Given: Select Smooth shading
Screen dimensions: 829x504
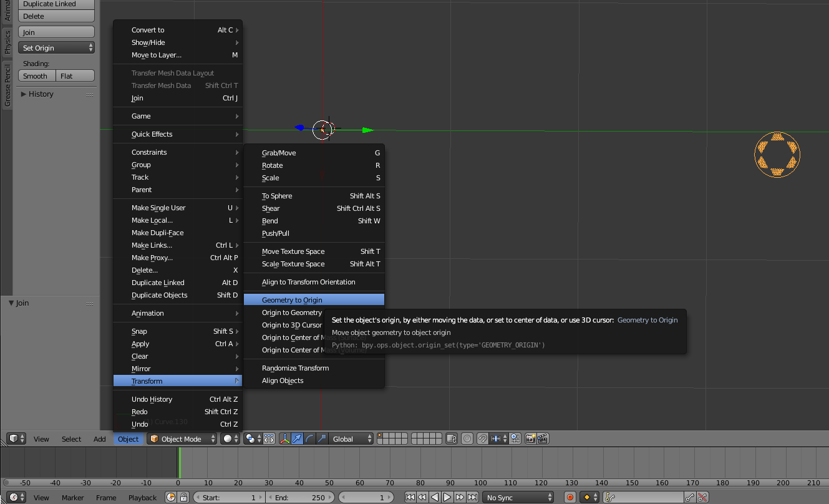Looking at the screenshot, I should [x=37, y=76].
